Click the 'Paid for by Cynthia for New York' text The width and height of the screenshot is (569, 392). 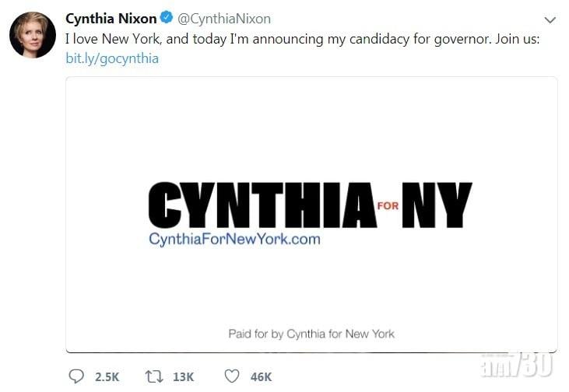[311, 334]
